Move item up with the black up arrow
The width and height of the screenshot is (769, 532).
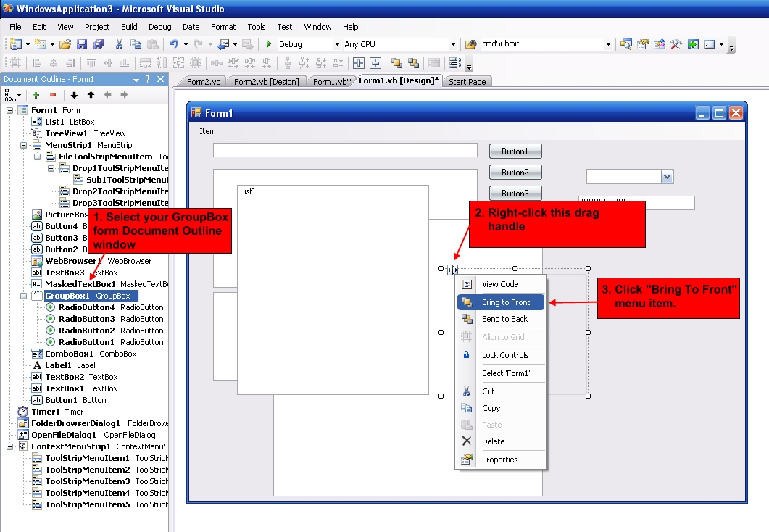(x=91, y=95)
